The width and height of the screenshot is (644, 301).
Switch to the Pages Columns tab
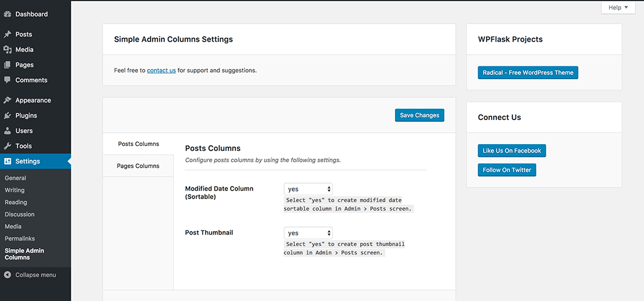coord(139,166)
